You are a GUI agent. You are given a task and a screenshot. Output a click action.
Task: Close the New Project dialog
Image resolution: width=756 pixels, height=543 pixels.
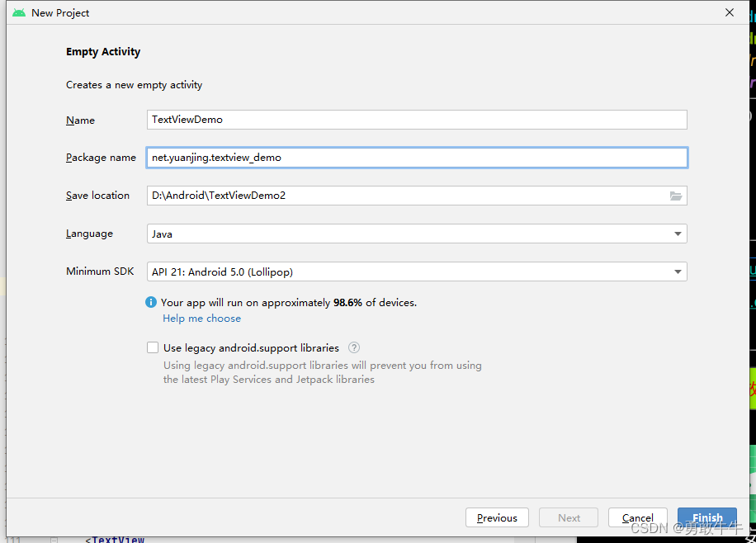pos(730,13)
